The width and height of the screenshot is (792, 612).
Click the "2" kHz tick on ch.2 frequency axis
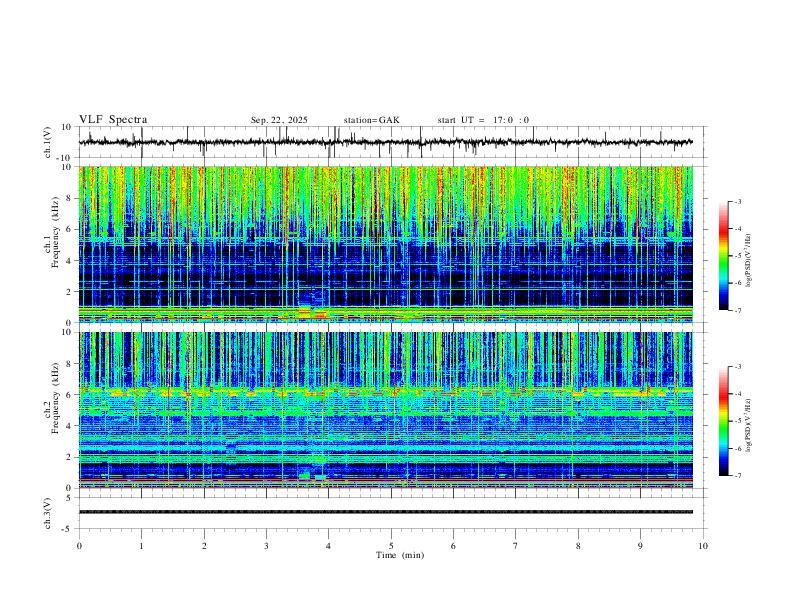69,457
